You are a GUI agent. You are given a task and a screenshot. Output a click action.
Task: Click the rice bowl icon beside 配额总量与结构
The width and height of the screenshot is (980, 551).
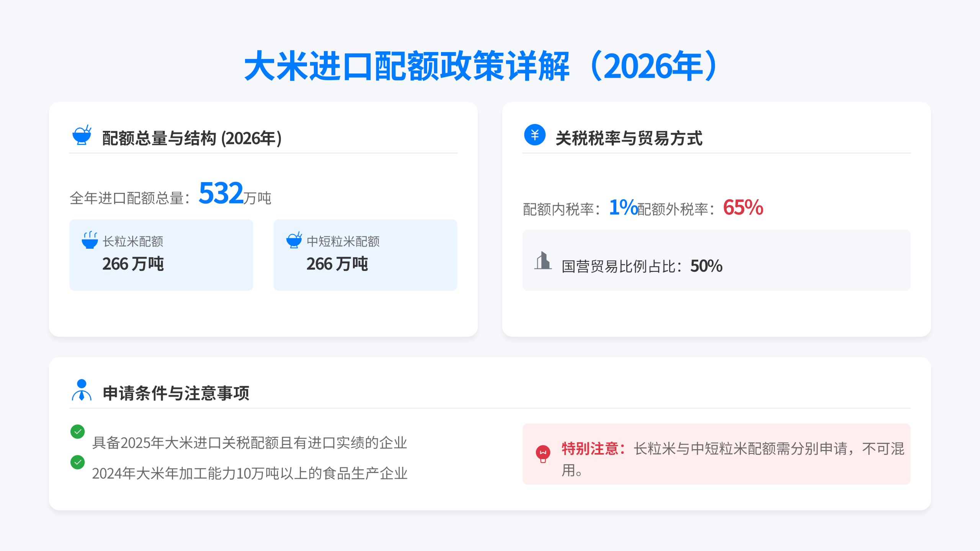point(82,135)
